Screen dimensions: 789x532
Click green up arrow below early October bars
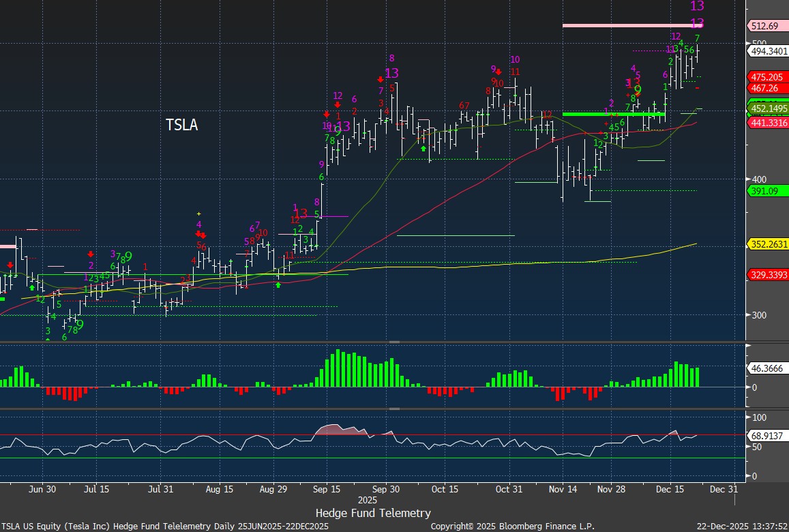click(423, 148)
